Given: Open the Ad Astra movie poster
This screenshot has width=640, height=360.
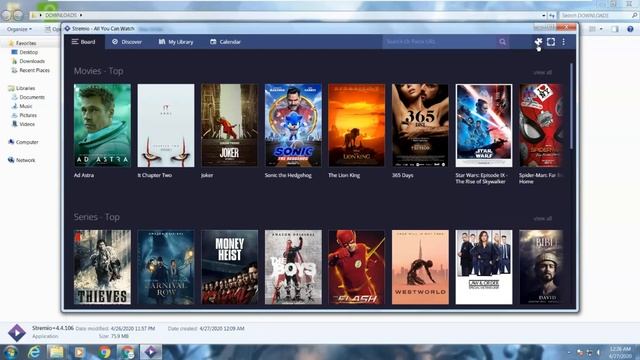Looking at the screenshot, I should click(102, 125).
